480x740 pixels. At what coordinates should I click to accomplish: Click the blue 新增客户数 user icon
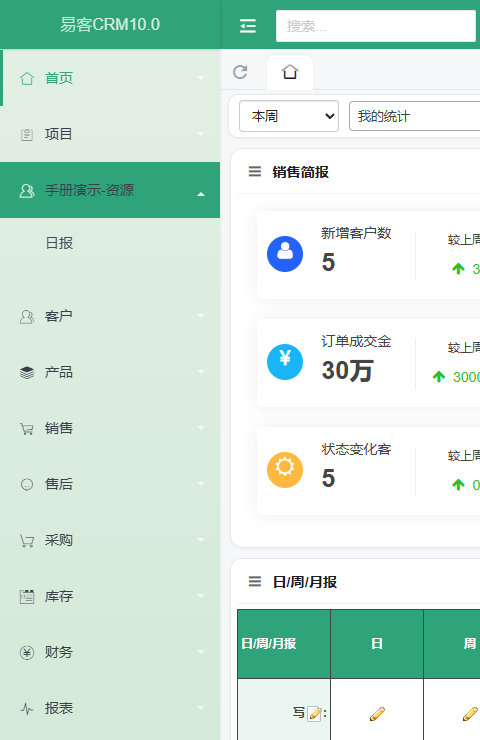285,254
